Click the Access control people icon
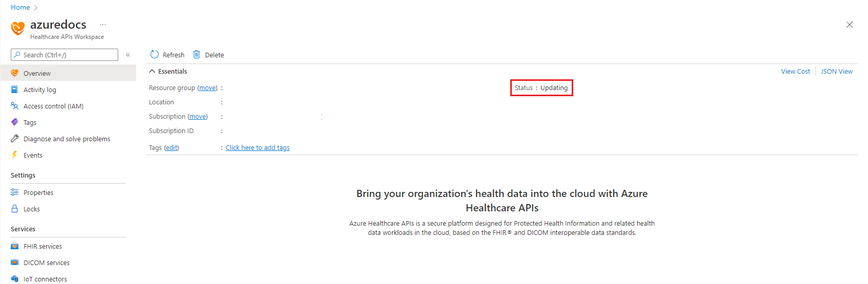The image size is (868, 284). click(x=14, y=106)
